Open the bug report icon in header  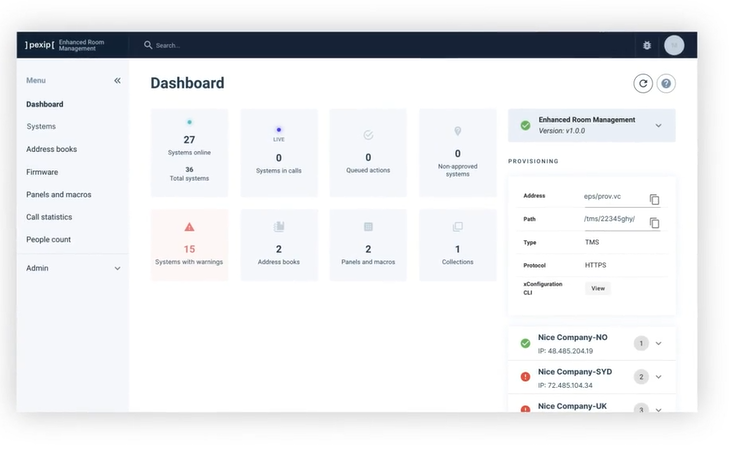647,45
